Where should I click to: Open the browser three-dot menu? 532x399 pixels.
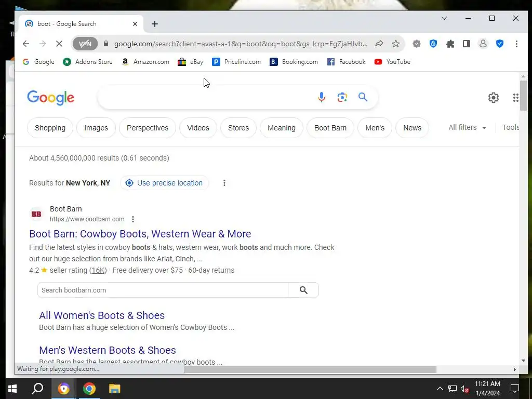click(516, 44)
